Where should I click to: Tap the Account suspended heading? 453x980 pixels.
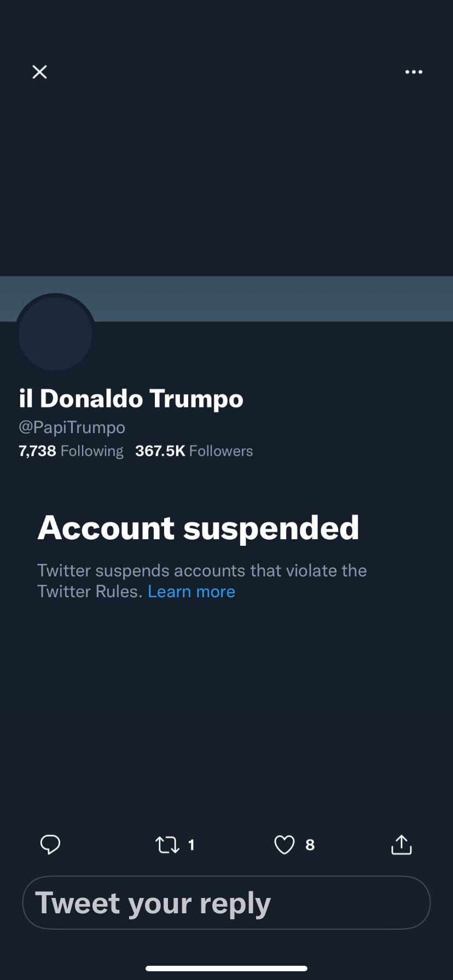coord(199,528)
